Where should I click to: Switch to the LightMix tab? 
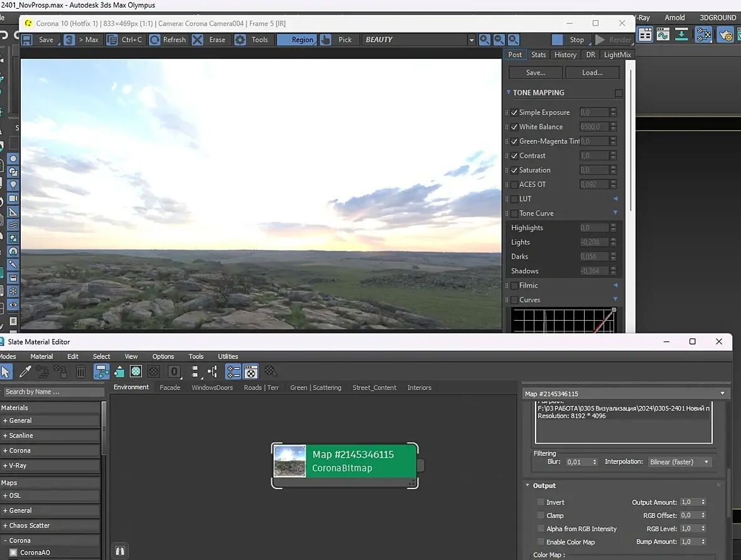click(617, 55)
